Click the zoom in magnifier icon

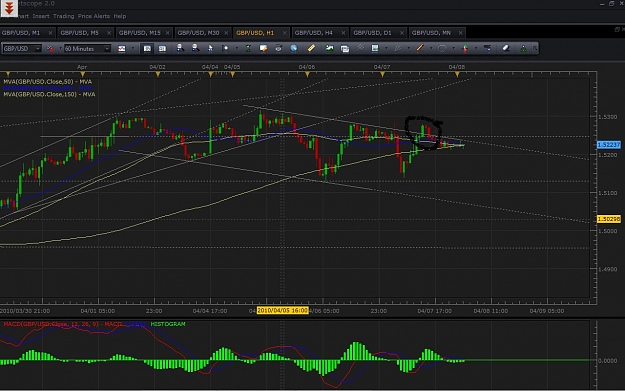(180, 48)
